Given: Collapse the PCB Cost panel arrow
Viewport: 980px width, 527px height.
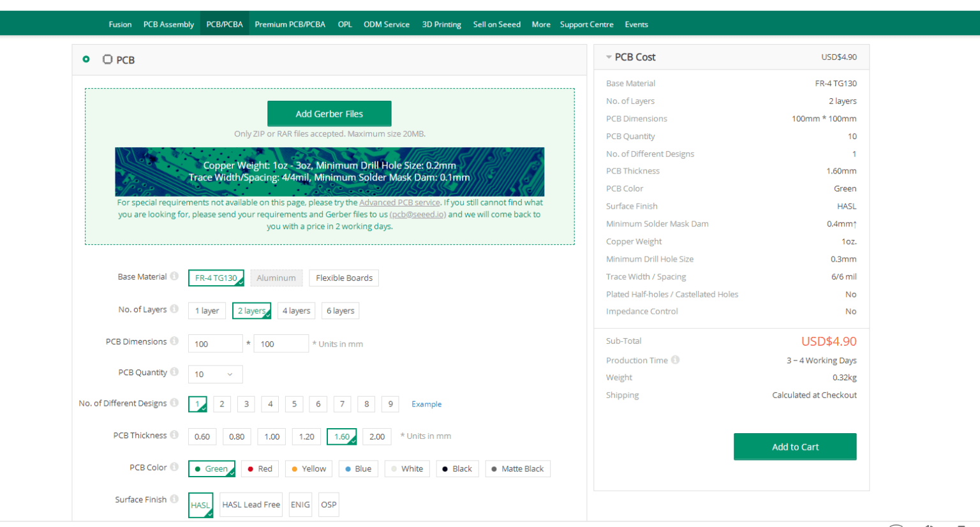Looking at the screenshot, I should (x=609, y=57).
